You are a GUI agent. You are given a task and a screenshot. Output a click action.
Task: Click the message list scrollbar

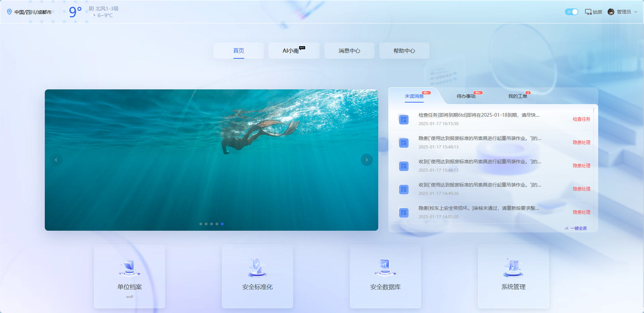[593, 111]
